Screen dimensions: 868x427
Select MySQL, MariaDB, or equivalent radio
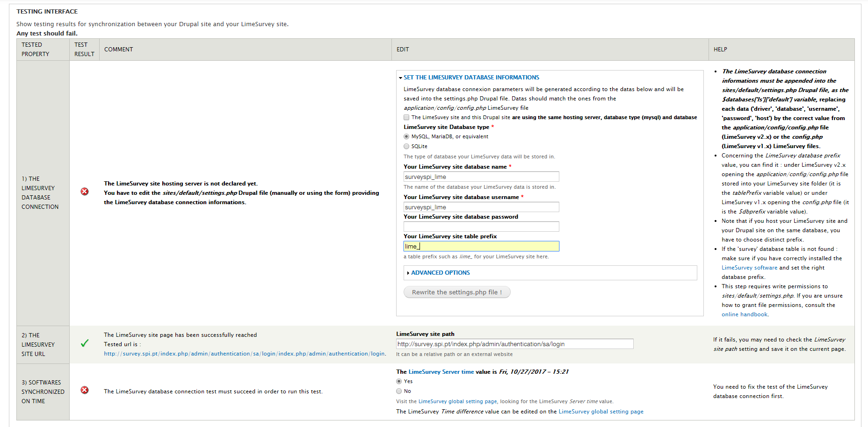click(x=406, y=136)
